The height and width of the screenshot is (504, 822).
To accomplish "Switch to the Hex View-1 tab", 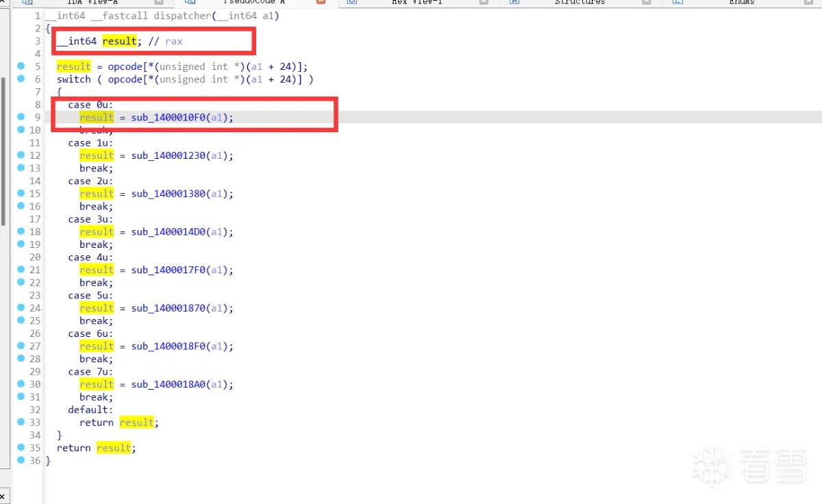I will [419, 2].
